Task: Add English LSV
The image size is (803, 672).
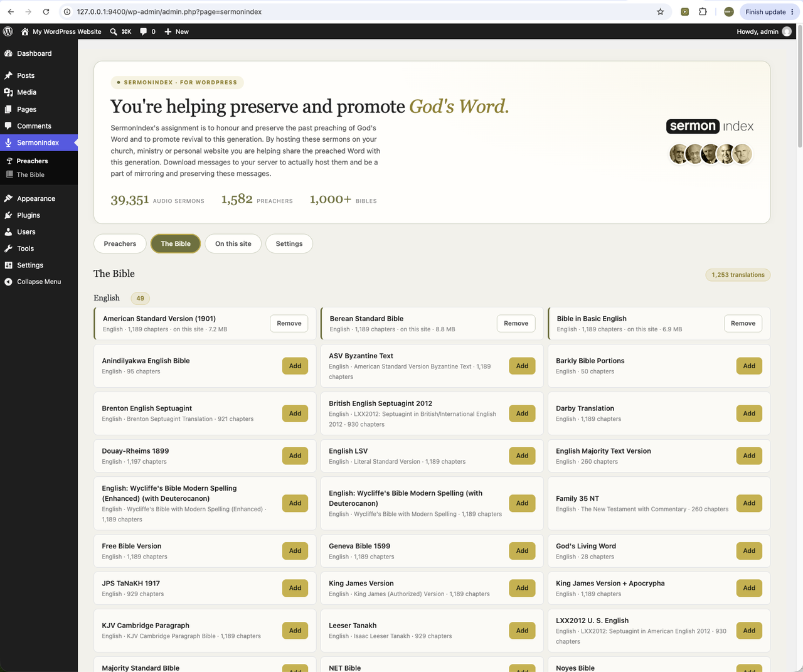Action: point(522,456)
